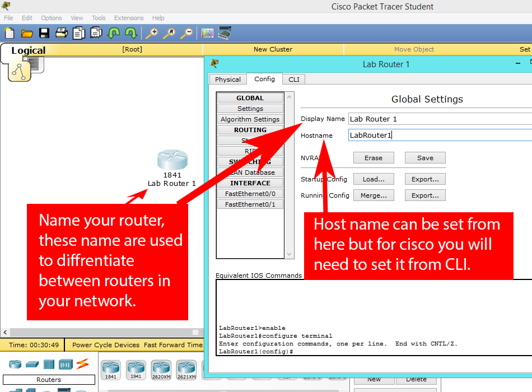Zoom out with the magnifier icon
Viewport: 532px width, 392px height.
point(187,33)
